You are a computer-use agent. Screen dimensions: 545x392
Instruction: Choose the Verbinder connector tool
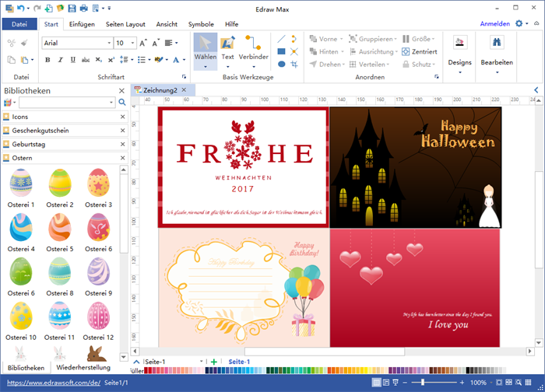(x=253, y=47)
